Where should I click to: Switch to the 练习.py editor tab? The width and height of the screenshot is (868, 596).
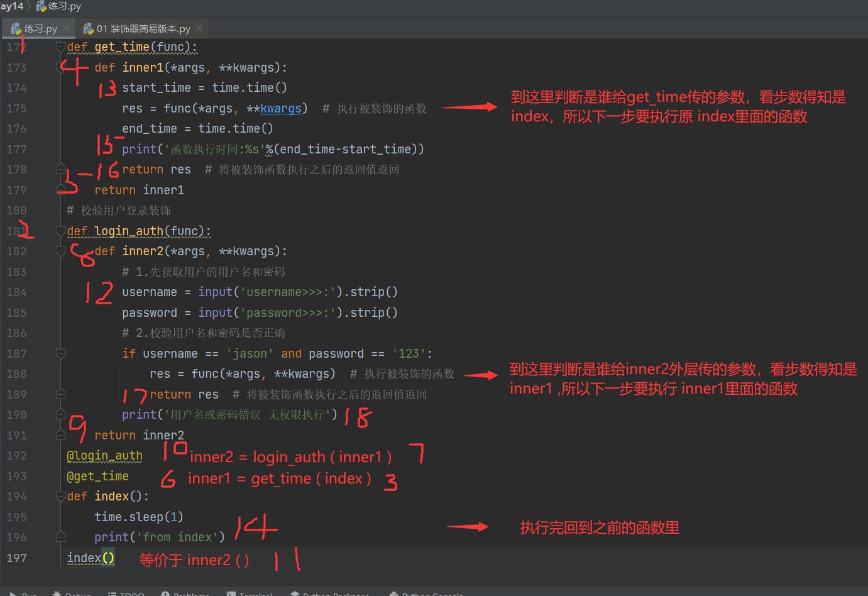pyautogui.click(x=40, y=29)
